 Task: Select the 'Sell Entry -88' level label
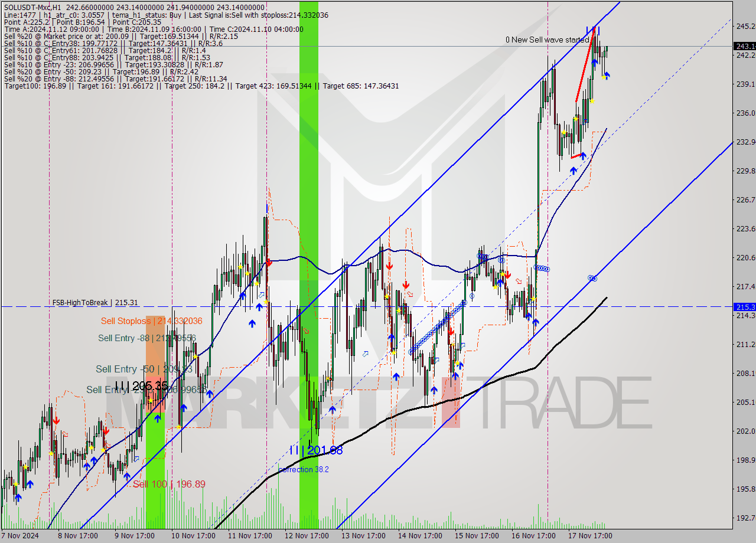146,338
